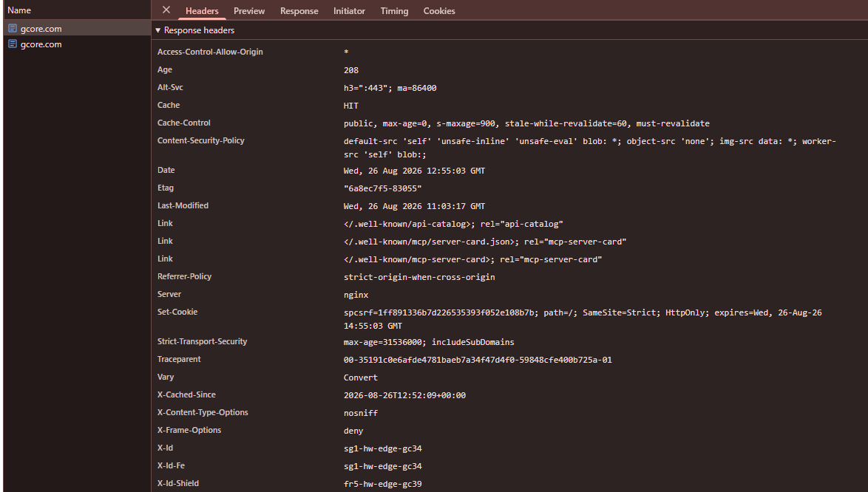Click the Cache value HIT
This screenshot has width=868, height=492.
pyautogui.click(x=351, y=106)
